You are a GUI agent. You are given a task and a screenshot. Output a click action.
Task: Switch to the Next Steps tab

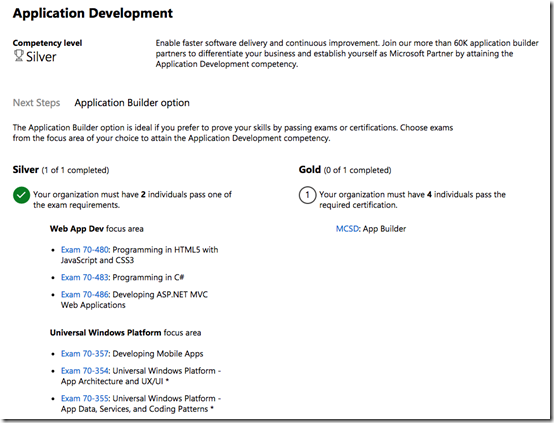pos(36,103)
